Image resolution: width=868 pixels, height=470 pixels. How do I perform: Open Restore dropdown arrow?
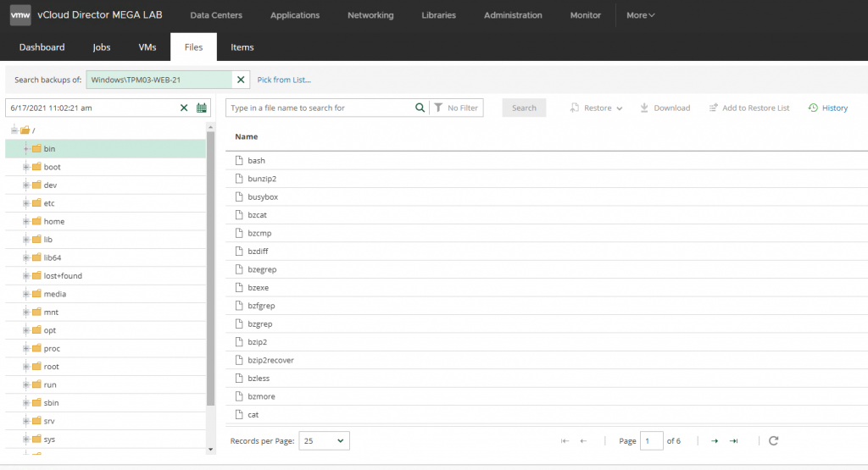(x=619, y=108)
